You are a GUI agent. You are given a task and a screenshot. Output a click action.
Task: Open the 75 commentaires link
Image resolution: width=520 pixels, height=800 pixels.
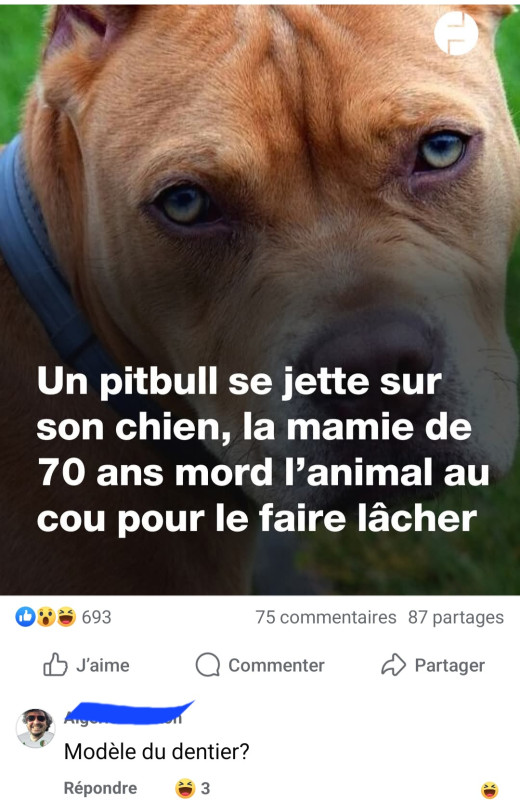click(326, 617)
